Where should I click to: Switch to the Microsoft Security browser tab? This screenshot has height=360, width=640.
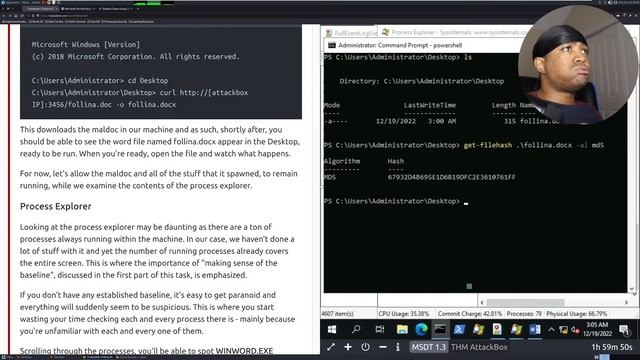(x=78, y=9)
